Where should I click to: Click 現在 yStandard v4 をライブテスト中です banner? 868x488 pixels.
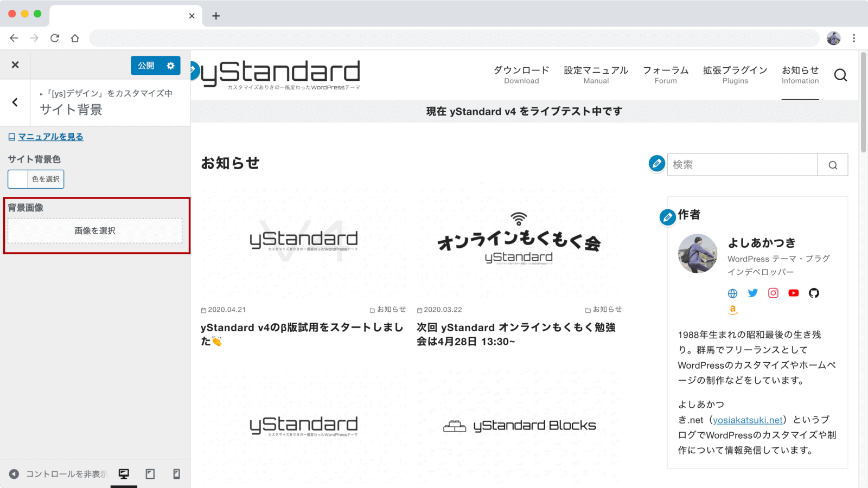524,111
